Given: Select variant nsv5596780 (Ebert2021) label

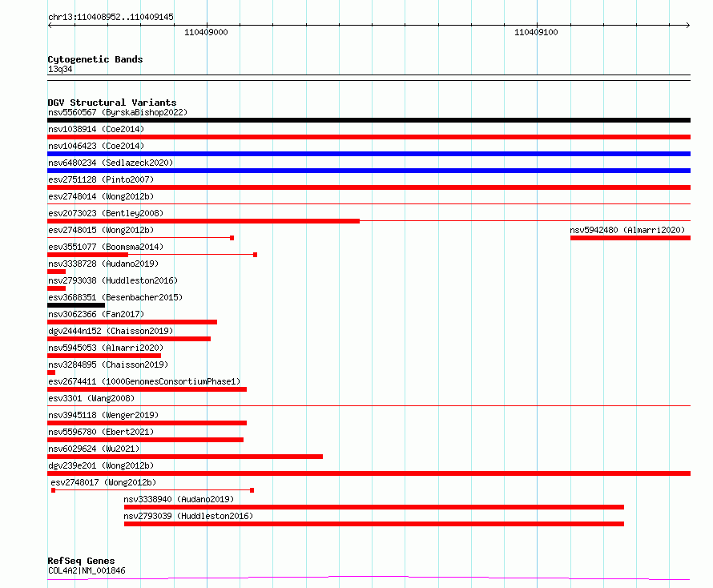Looking at the screenshot, I should tap(101, 432).
